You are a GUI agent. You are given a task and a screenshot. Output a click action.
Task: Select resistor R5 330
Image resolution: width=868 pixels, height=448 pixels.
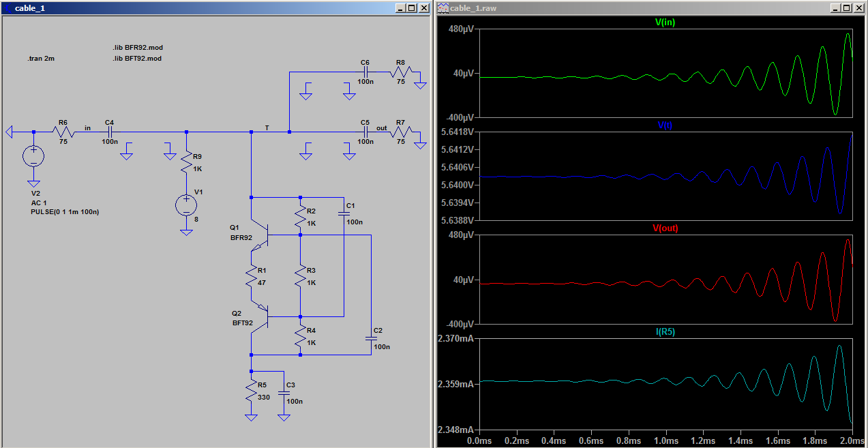pos(252,391)
